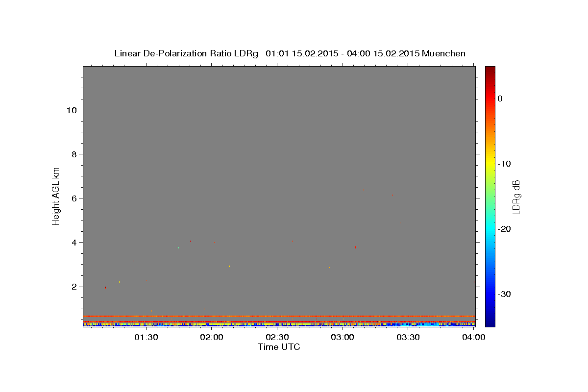This screenshot has height=392, width=588.
Task: Click the 02:30 time tick label
Action: [277, 337]
